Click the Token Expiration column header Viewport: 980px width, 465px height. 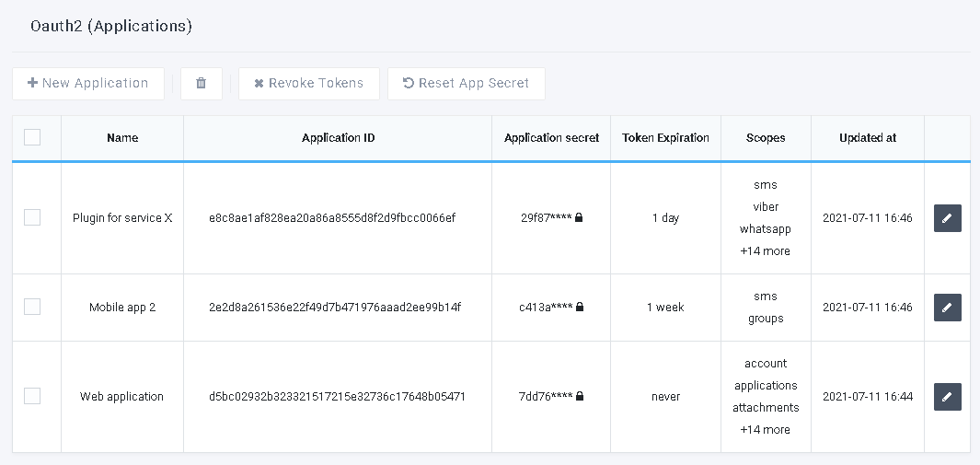[x=665, y=138]
